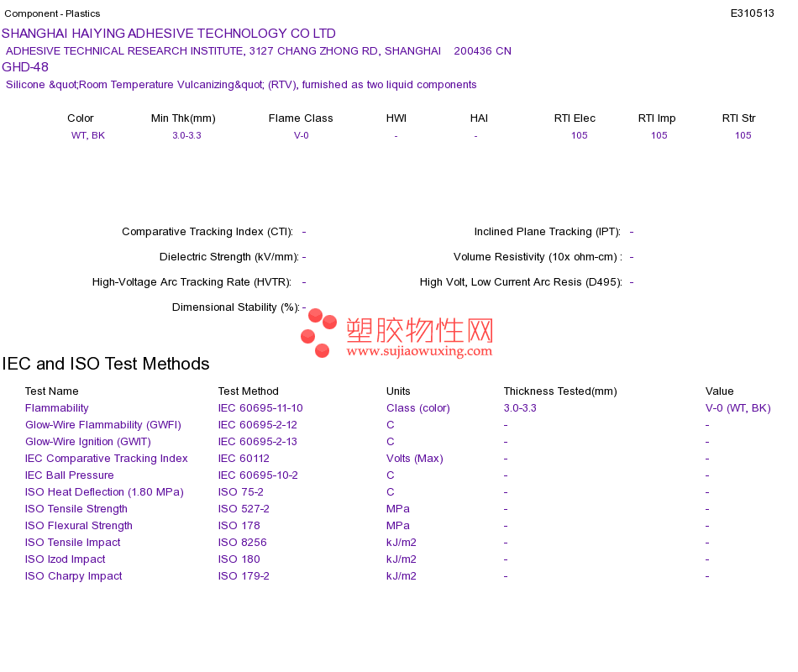The image size is (798, 672).
Task: Click the 3.0-3.3 thickness tested cell
Action: point(520,407)
